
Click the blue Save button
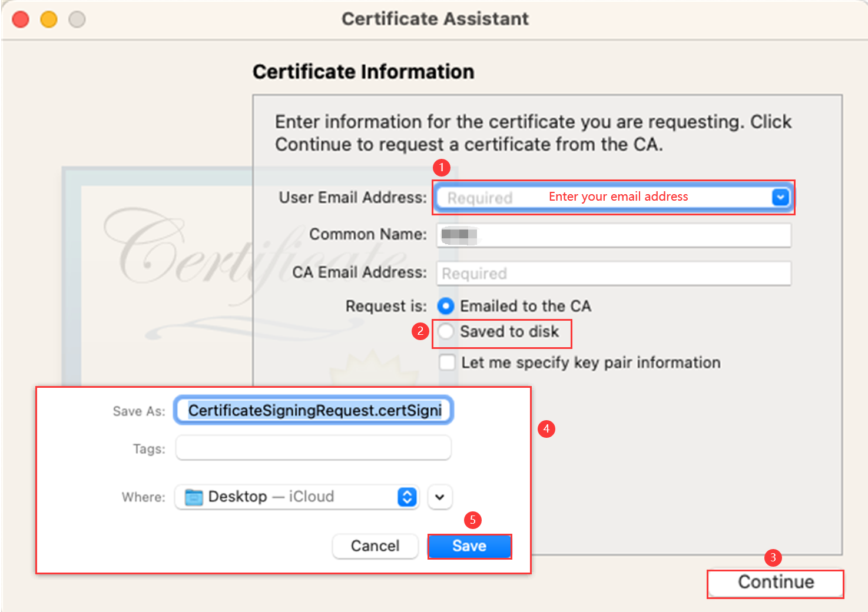click(x=469, y=546)
